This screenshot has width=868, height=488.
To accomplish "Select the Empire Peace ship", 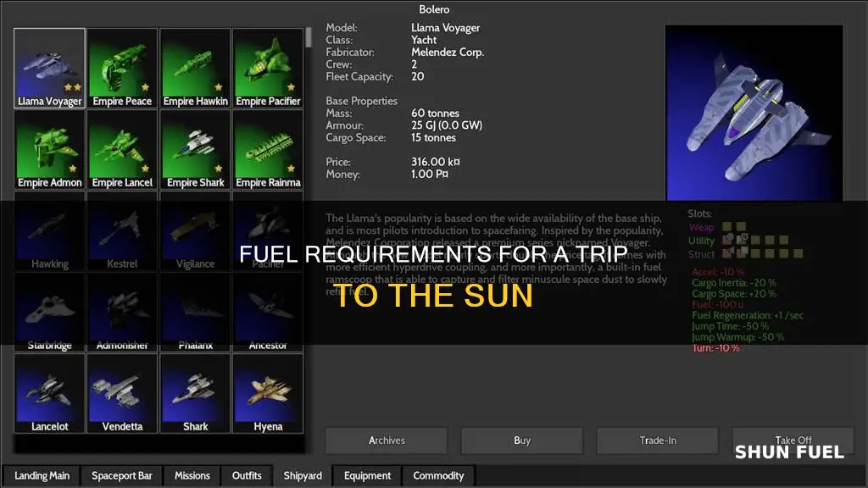I will click(122, 68).
